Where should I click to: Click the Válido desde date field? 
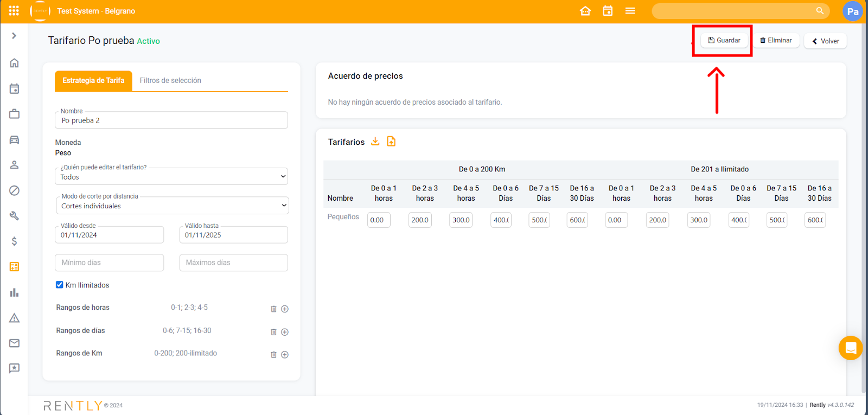[x=109, y=235]
